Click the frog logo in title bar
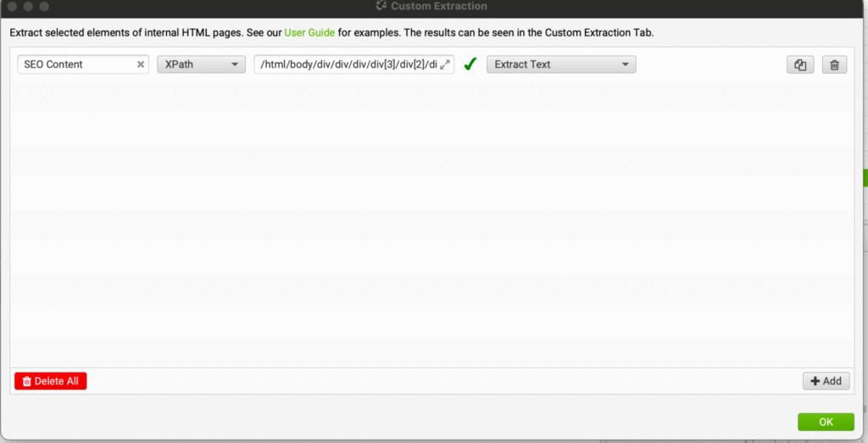Screen dimensions: 868x443 click(381, 6)
